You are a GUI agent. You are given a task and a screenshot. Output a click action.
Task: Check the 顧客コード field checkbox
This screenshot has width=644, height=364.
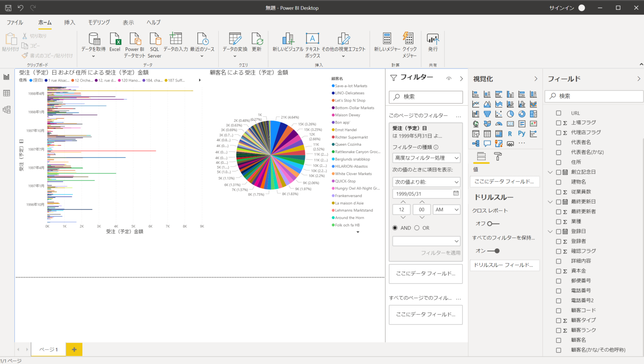[559, 310]
